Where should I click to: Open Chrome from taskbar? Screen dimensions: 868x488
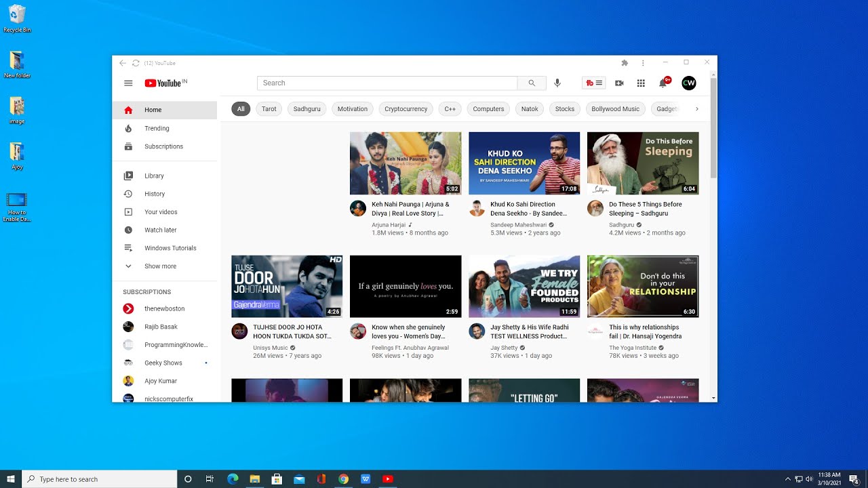(x=344, y=479)
